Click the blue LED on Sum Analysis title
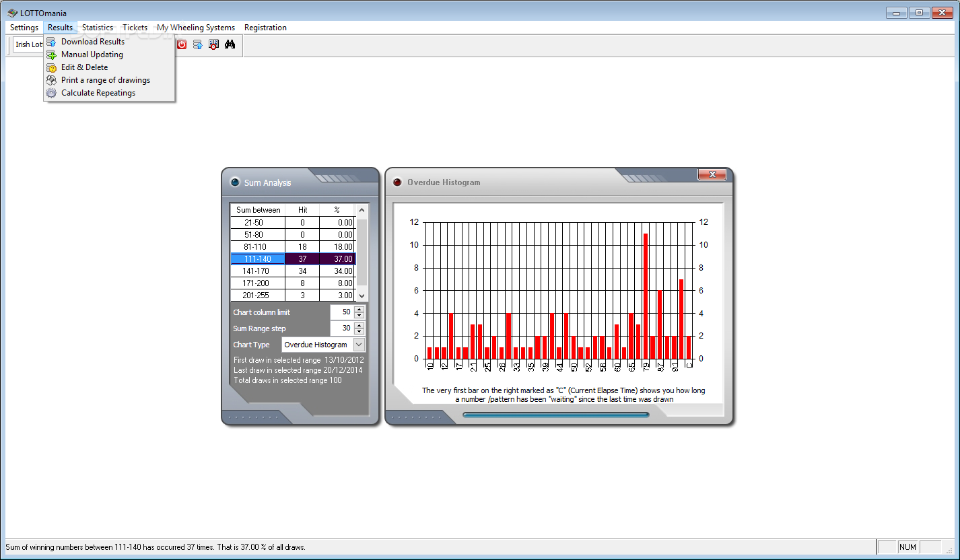This screenshot has height=560, width=960. (x=235, y=182)
